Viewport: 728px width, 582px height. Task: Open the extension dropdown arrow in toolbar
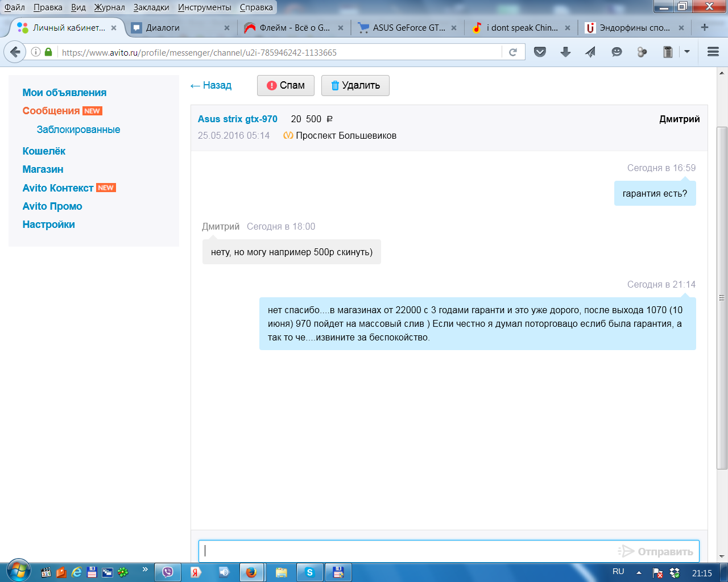click(x=687, y=52)
